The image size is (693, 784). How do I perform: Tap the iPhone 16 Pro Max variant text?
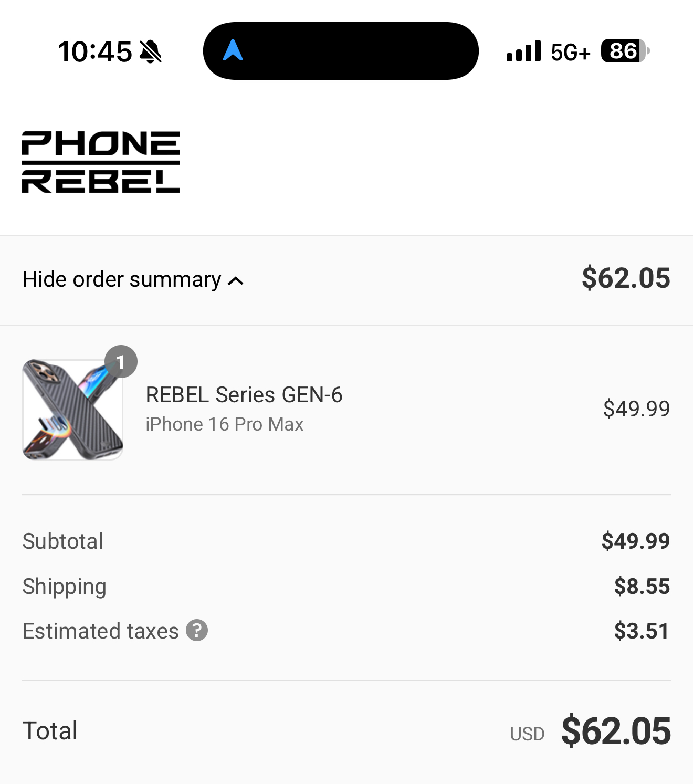pos(224,424)
